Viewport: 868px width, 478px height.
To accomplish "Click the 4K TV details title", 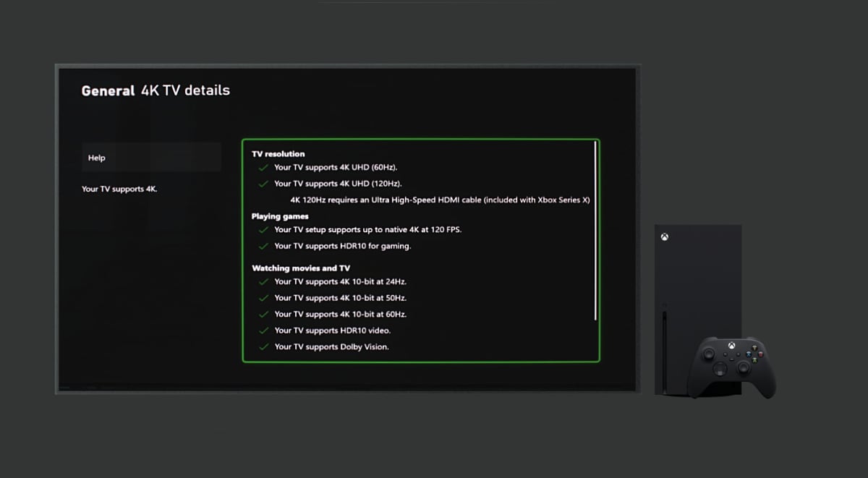I will click(x=185, y=90).
